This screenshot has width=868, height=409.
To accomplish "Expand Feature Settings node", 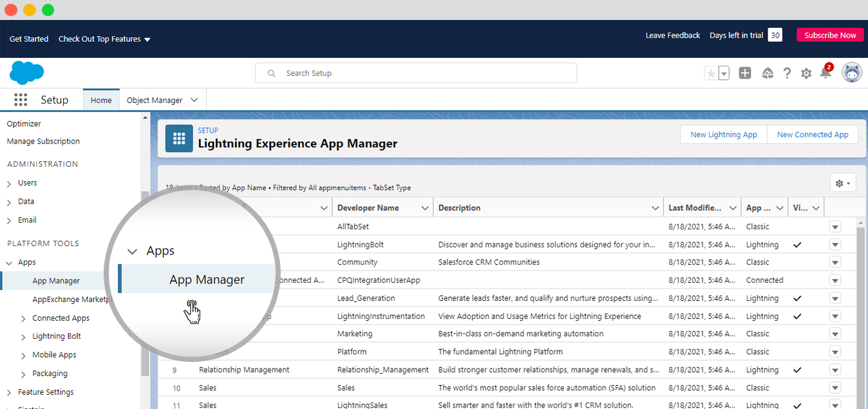I will (9, 392).
